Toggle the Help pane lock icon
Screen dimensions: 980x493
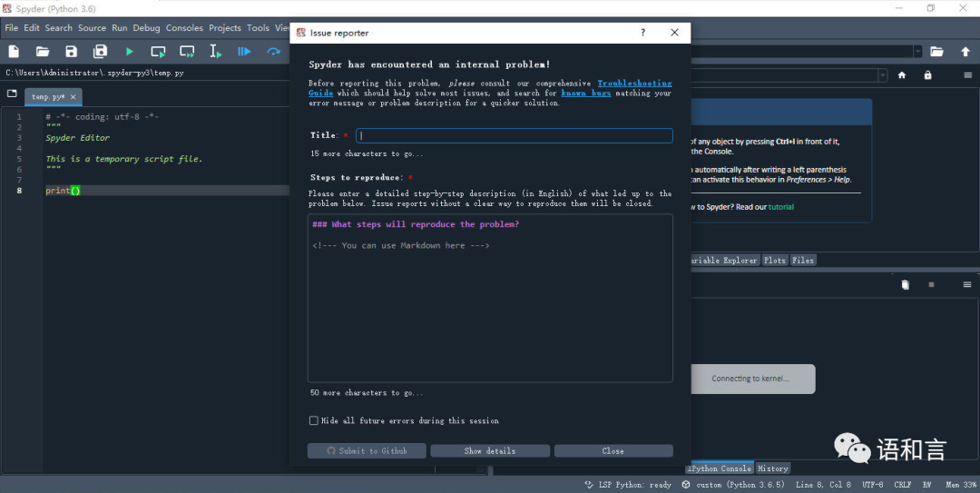click(927, 75)
